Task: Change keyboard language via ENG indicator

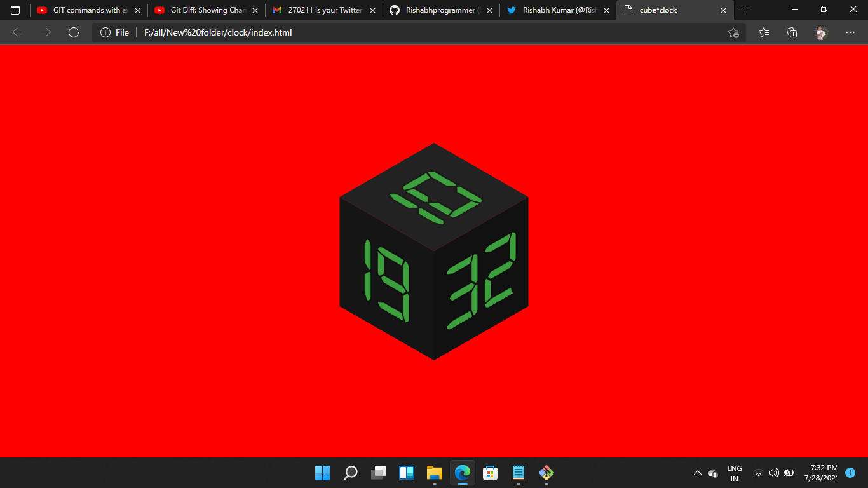Action: (734, 473)
